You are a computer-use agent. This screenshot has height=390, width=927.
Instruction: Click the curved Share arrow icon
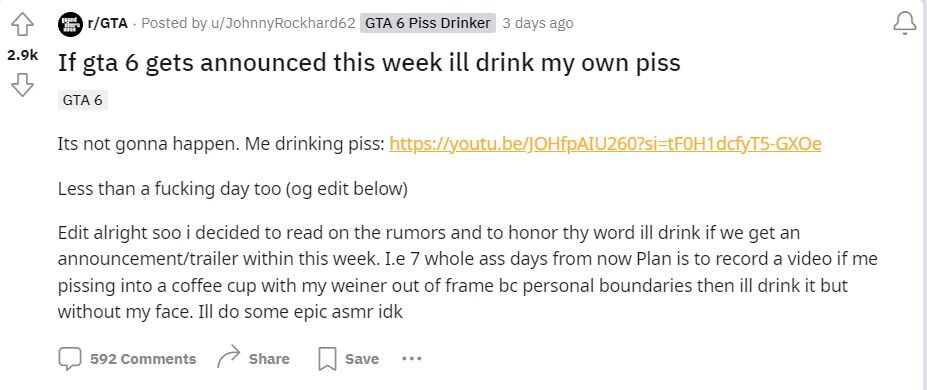(228, 357)
